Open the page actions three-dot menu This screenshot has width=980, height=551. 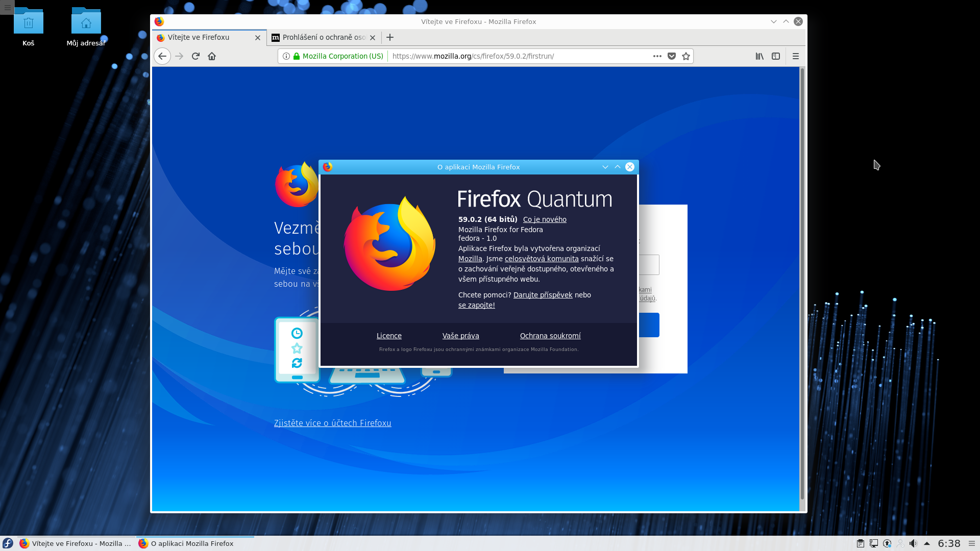point(657,56)
